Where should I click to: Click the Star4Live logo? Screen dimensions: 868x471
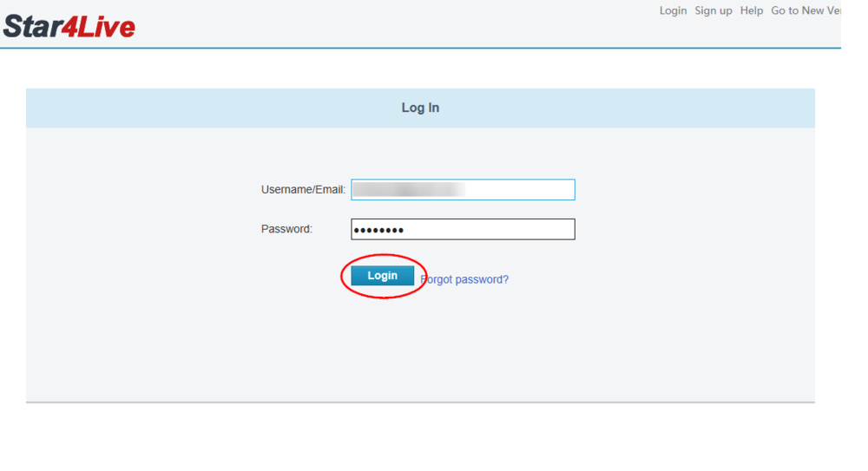[x=69, y=26]
